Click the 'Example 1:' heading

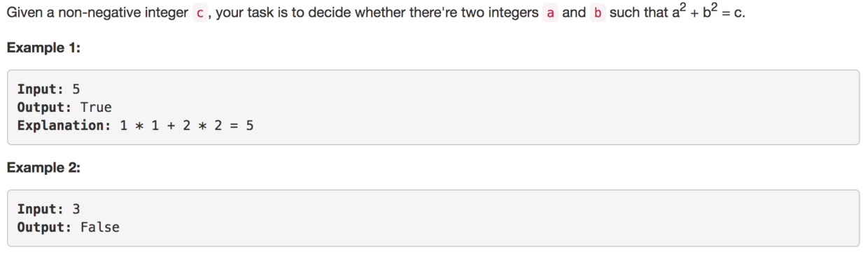(x=43, y=48)
